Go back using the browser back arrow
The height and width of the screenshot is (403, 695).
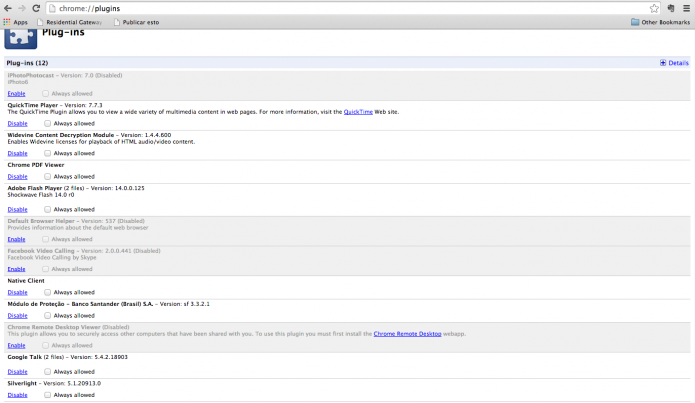8,8
